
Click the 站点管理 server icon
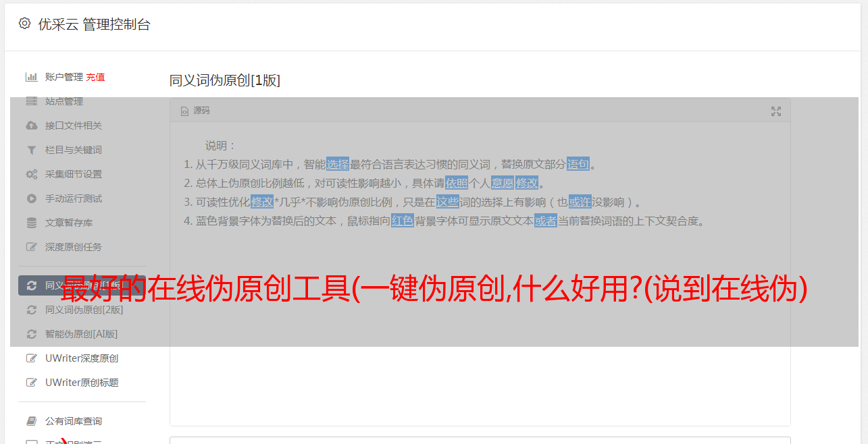tap(31, 101)
